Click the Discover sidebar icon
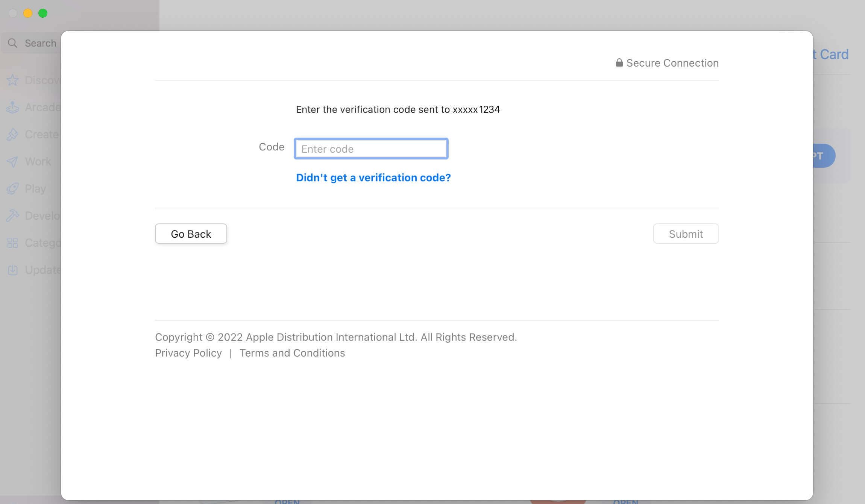The height and width of the screenshot is (504, 865). 11,80
